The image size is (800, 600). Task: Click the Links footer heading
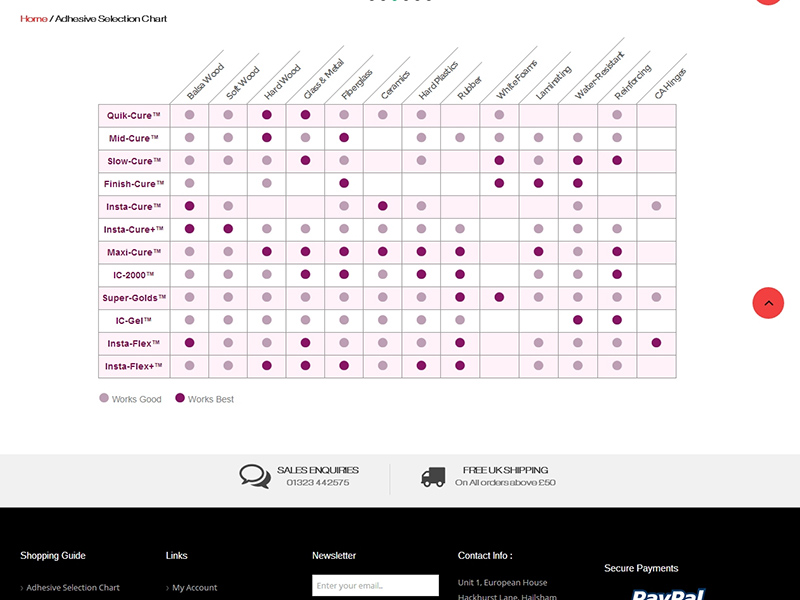click(x=177, y=556)
